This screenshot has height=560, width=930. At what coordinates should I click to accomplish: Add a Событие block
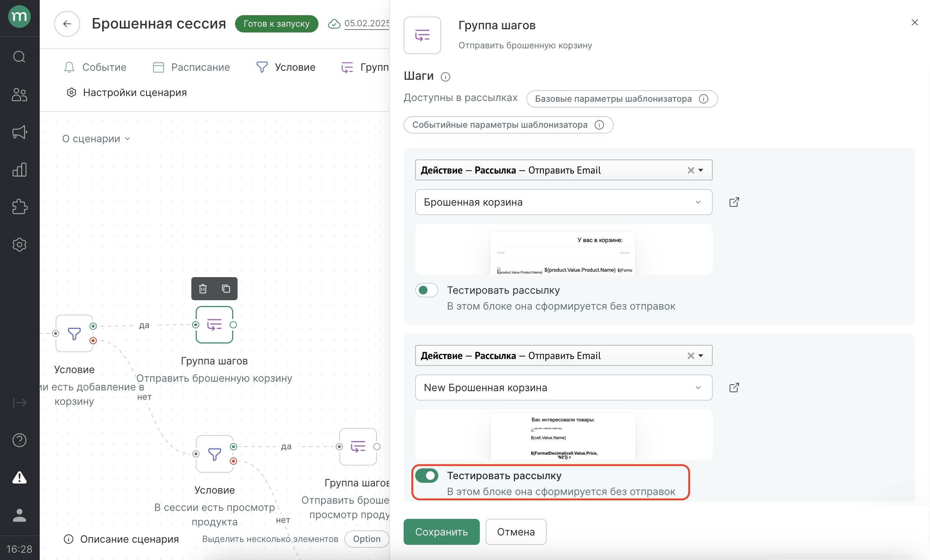[x=95, y=67]
